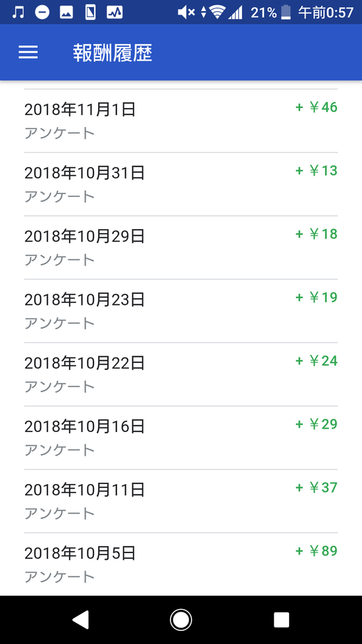Tap the Wi-Fi status icon

(x=217, y=13)
